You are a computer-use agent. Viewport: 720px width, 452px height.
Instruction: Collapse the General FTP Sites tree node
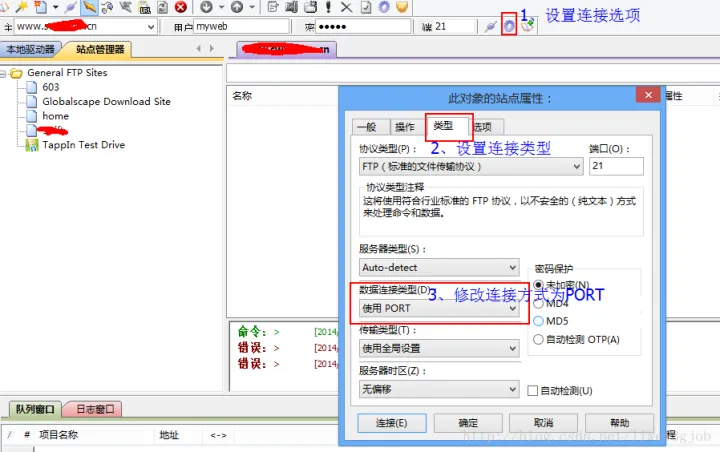(x=3, y=73)
